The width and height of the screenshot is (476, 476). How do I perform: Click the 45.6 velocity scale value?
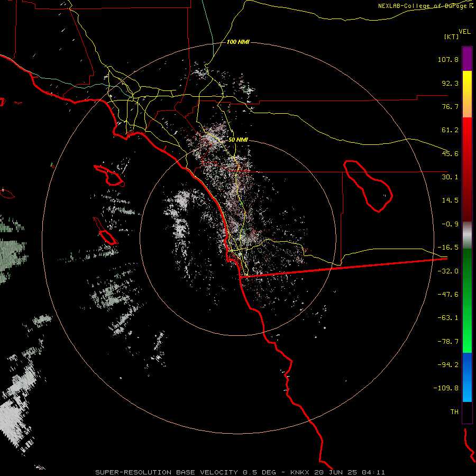450,153
